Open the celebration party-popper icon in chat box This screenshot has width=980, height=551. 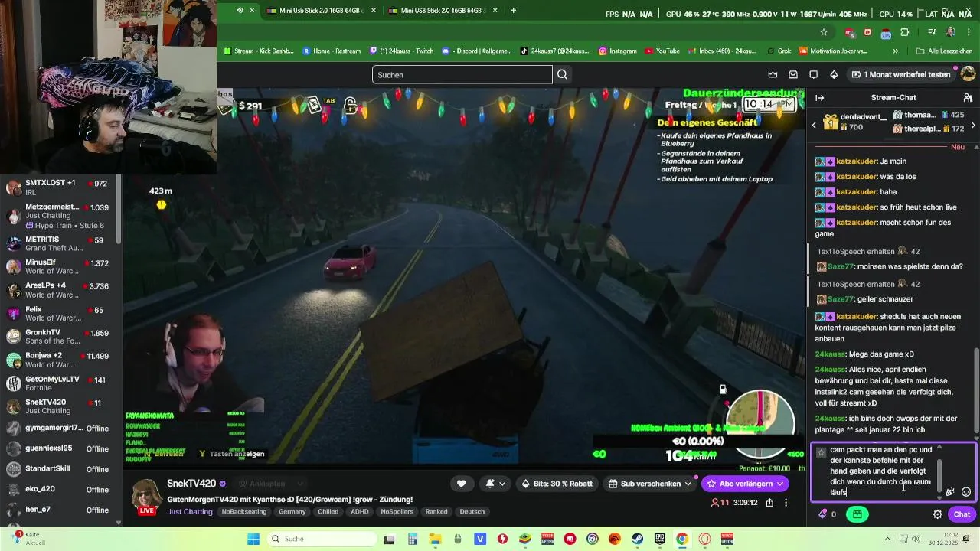tap(950, 492)
